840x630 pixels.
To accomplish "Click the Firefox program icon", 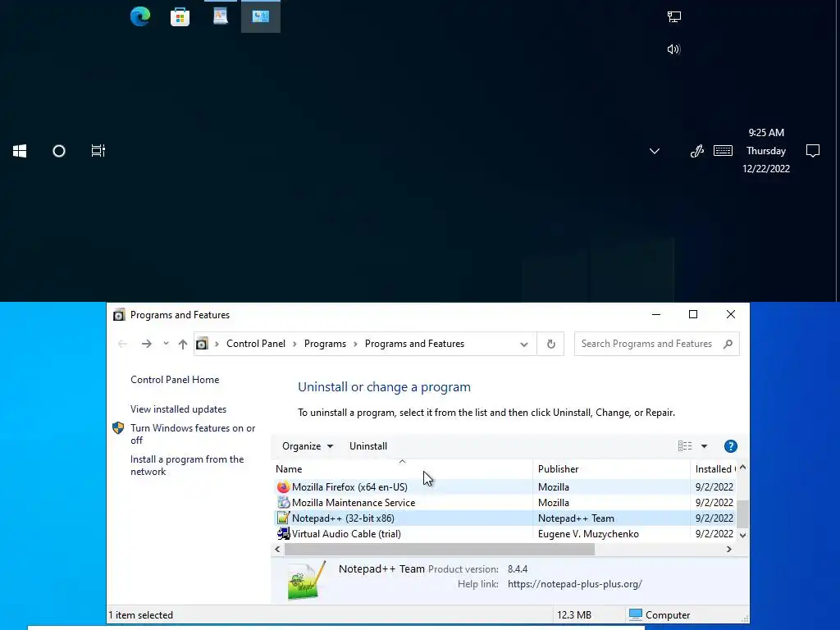I will tap(283, 487).
